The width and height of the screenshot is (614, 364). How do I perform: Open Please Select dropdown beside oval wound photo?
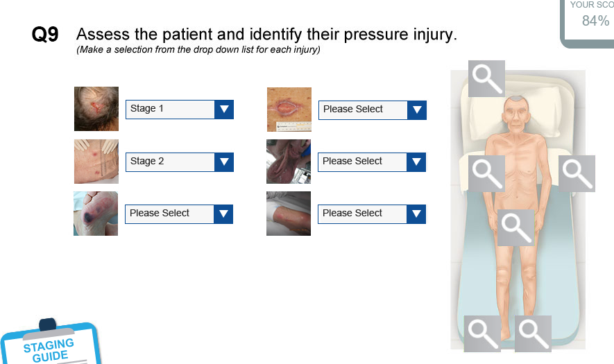[373, 110]
